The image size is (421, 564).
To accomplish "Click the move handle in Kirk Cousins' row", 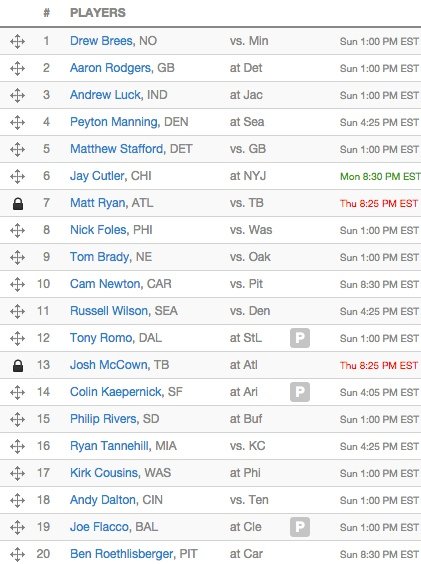I will point(17,473).
